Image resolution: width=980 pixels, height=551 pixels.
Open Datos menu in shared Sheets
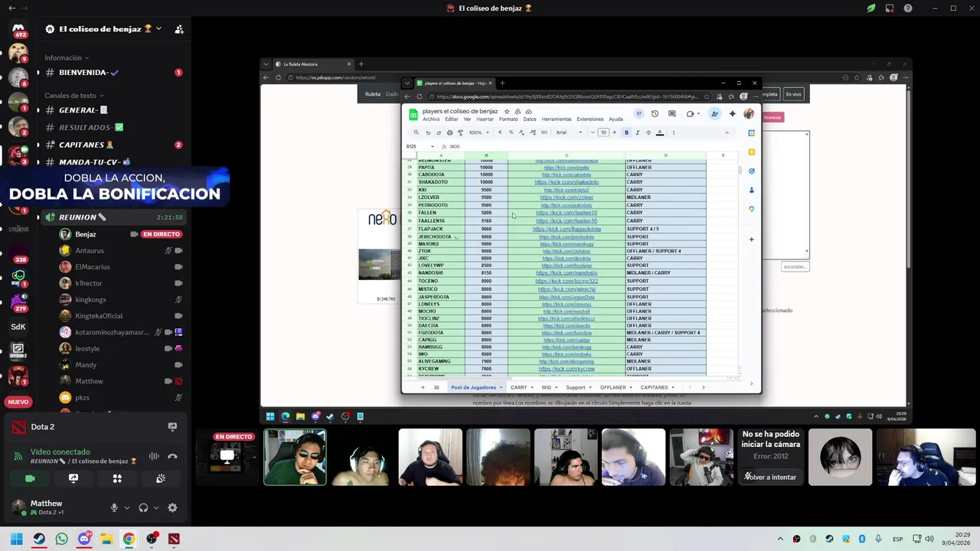pos(529,119)
